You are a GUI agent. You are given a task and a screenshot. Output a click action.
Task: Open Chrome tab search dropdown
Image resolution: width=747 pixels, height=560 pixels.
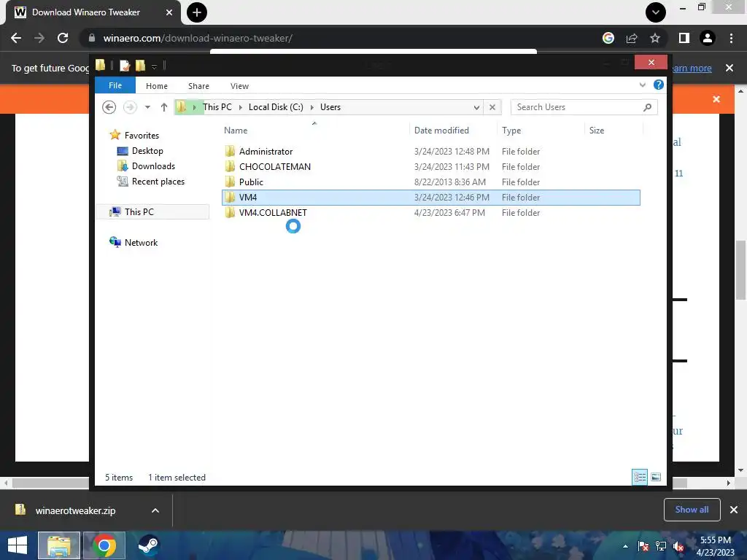point(656,12)
